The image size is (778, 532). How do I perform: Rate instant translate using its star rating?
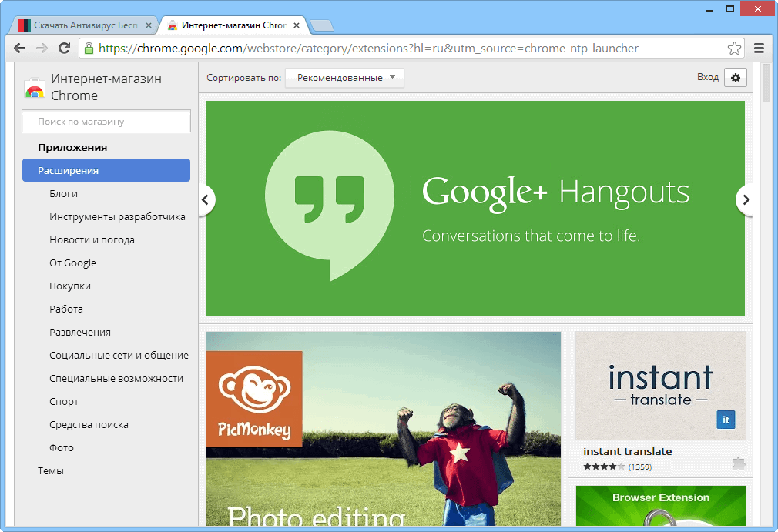click(x=602, y=466)
